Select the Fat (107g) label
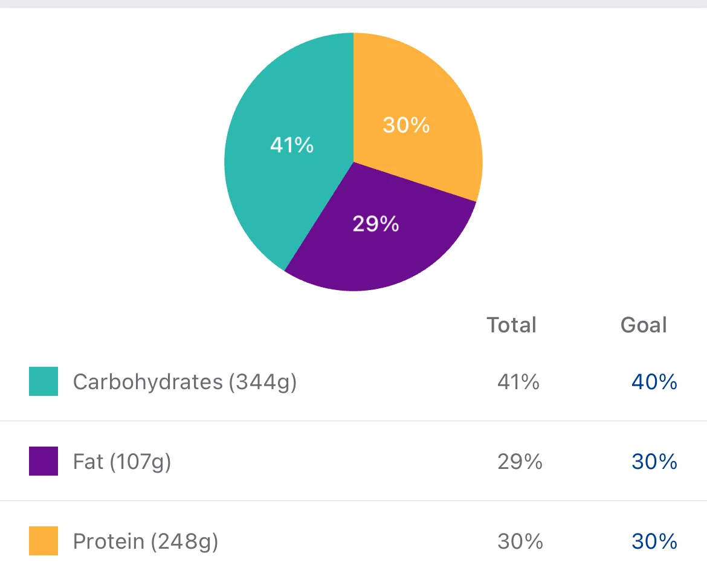The height and width of the screenshot is (588, 707). click(x=122, y=462)
